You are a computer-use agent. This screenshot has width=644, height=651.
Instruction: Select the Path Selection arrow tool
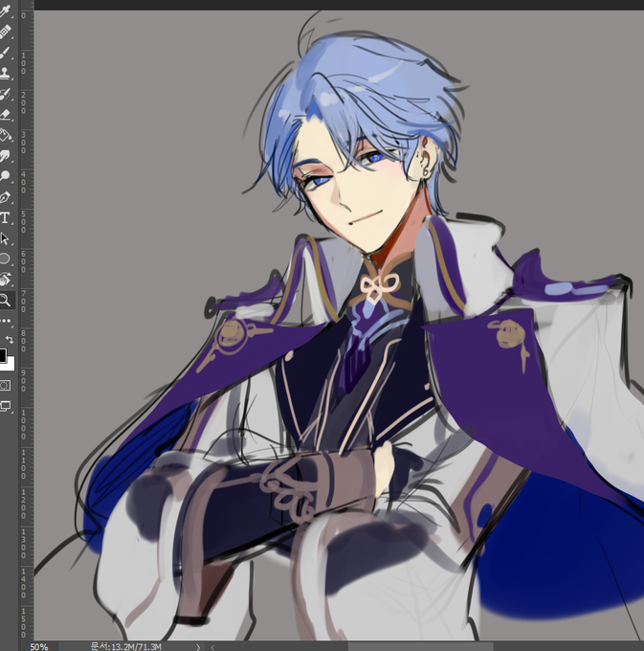coord(5,238)
